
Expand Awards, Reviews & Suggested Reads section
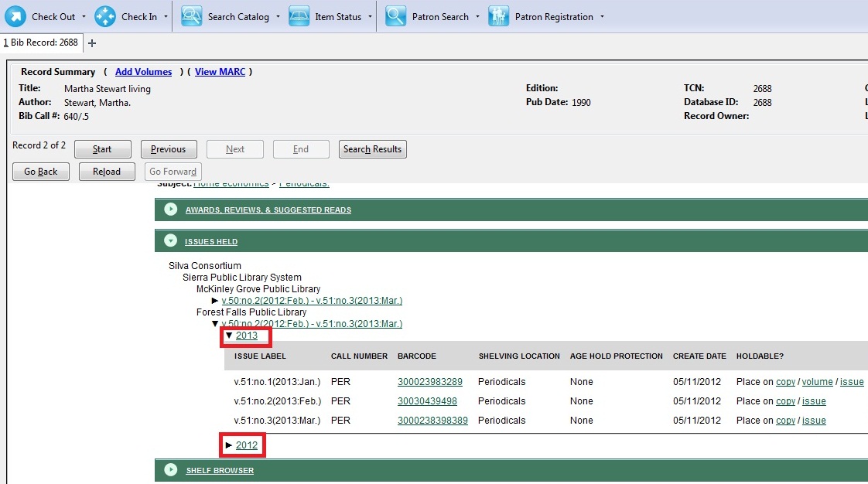[170, 209]
